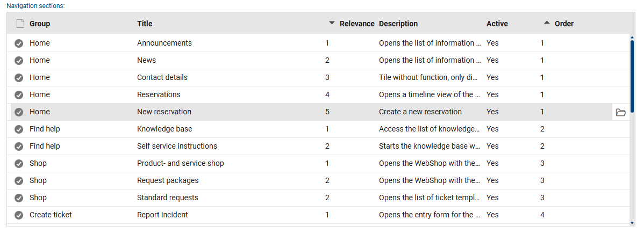644x234 pixels.
Task: Click the check icon in the Reservations row
Action: [19, 95]
